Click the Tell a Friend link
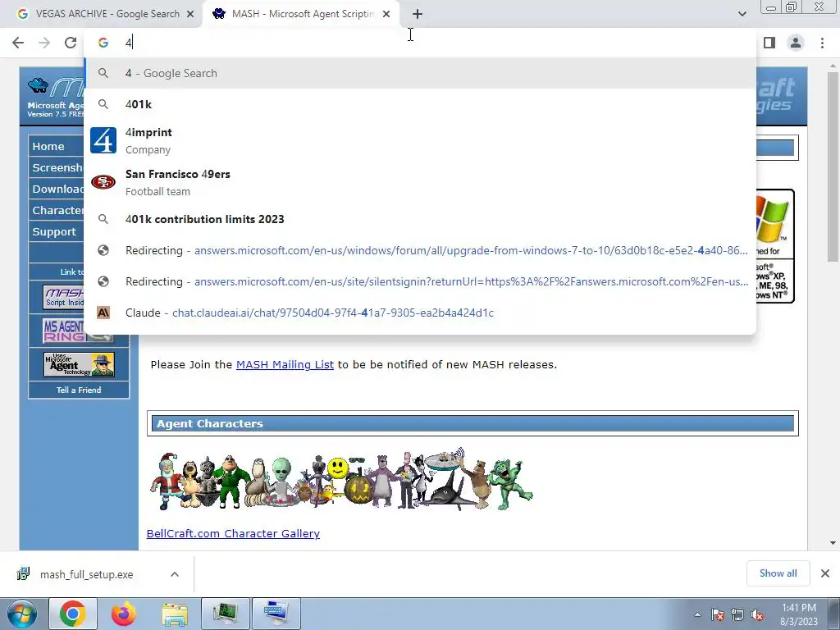Image resolution: width=840 pixels, height=630 pixels. coord(79,390)
